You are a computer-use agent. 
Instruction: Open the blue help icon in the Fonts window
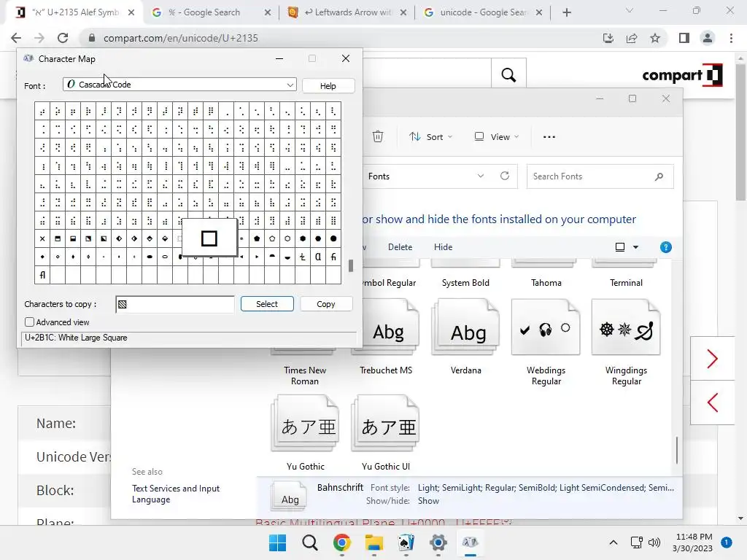pyautogui.click(x=665, y=247)
